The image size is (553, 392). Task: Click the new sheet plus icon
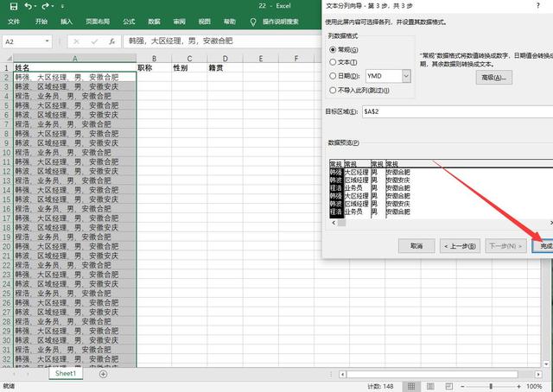104,374
